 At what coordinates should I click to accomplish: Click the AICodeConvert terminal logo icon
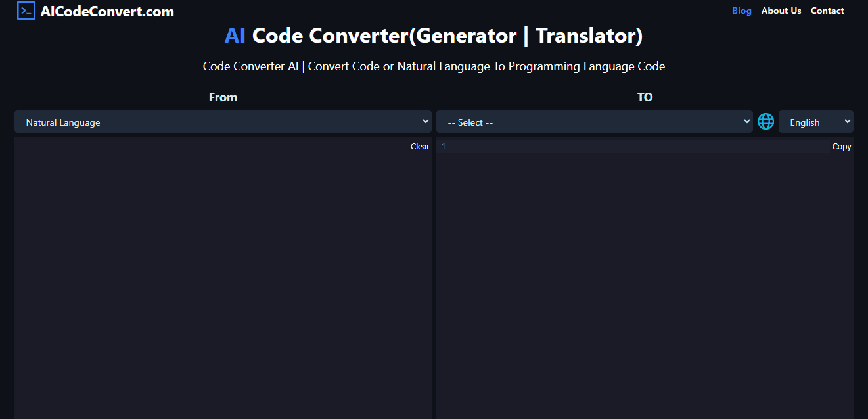click(x=26, y=11)
